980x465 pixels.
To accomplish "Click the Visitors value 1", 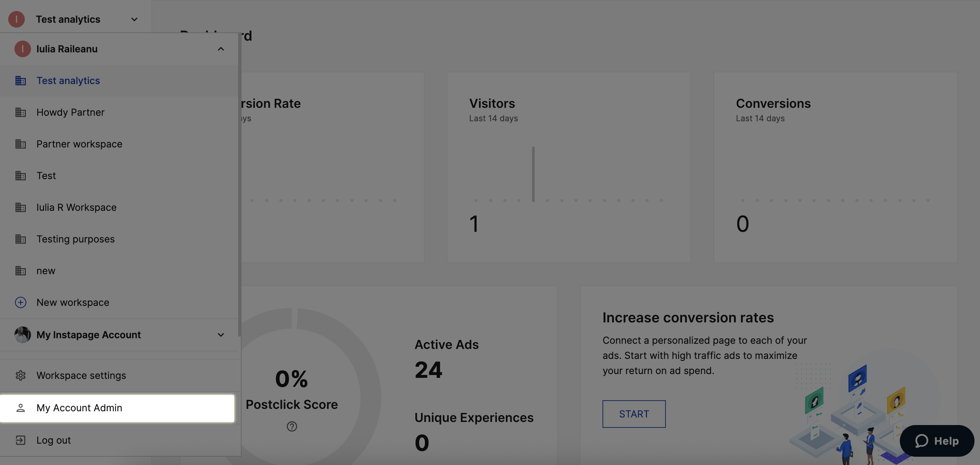I will [473, 224].
